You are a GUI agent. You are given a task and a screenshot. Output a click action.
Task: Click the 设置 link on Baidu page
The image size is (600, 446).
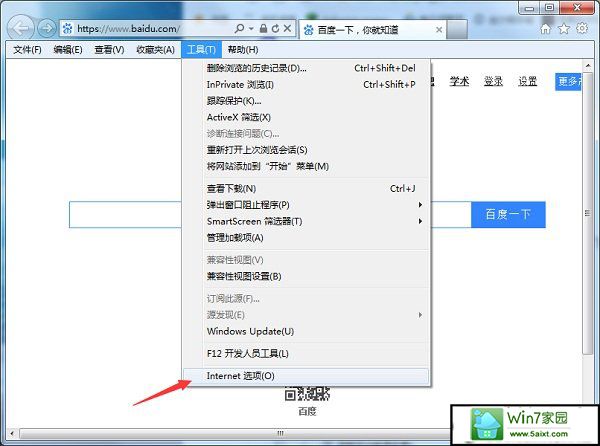point(527,81)
